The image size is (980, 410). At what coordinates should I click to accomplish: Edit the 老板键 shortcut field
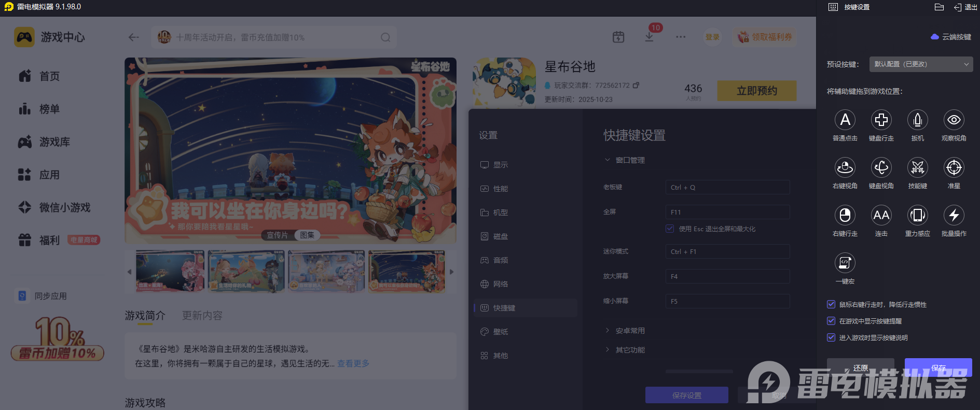coord(728,187)
